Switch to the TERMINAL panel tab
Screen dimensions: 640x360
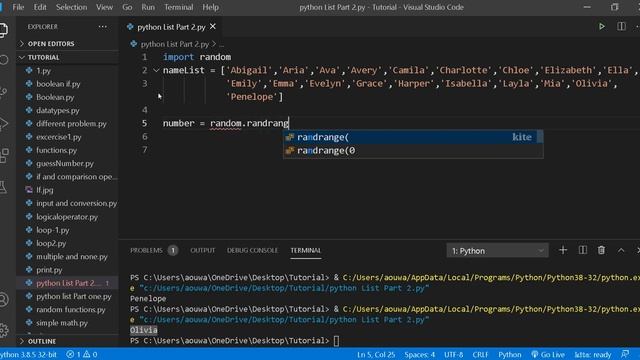click(306, 250)
